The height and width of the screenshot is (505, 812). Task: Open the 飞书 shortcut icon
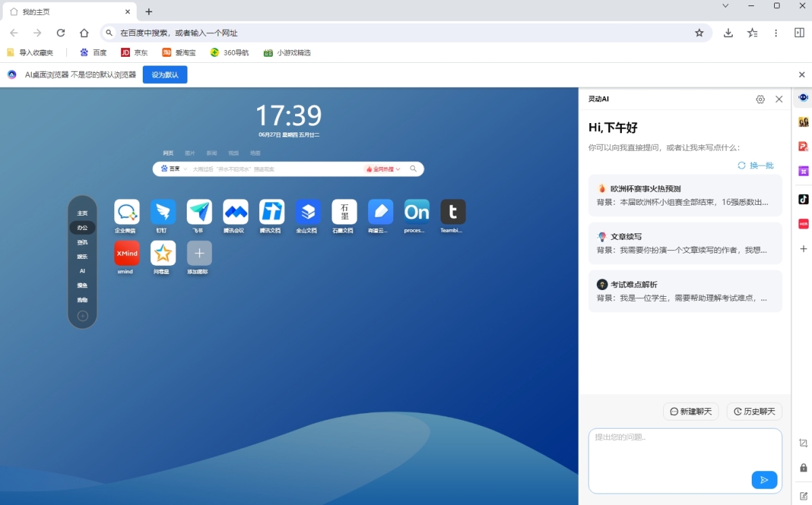tap(200, 212)
